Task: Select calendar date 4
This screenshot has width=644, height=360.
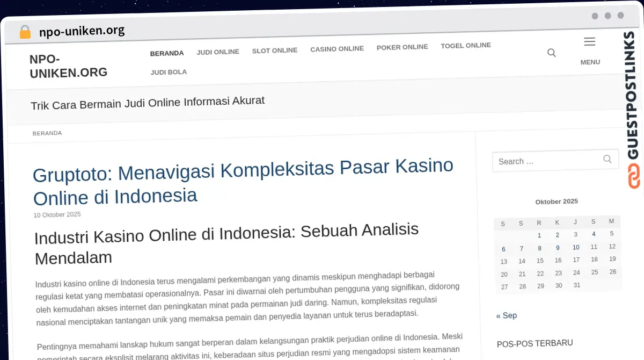Action: pos(594,234)
